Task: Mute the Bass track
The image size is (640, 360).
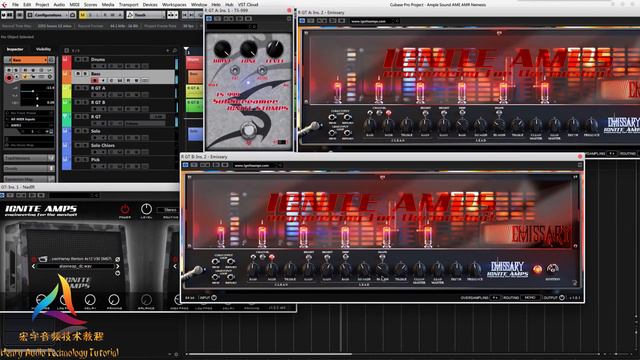Action: (78, 73)
